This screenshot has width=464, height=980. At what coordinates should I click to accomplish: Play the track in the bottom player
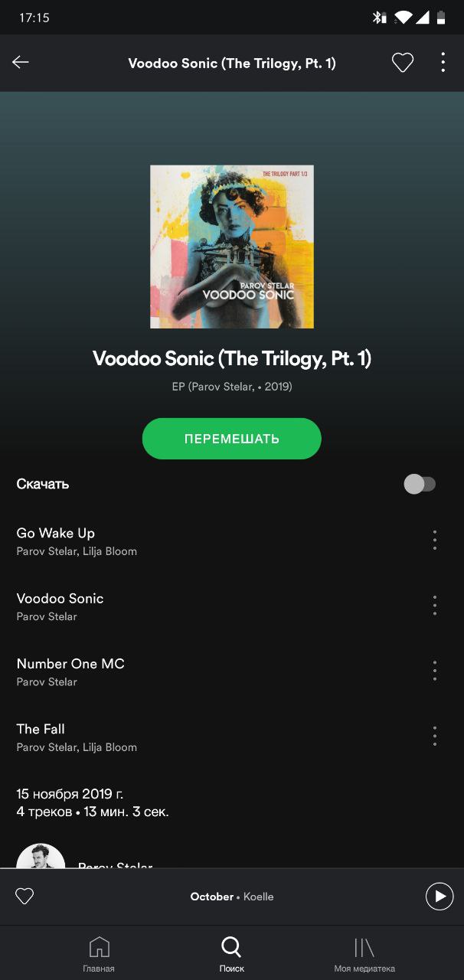[439, 896]
